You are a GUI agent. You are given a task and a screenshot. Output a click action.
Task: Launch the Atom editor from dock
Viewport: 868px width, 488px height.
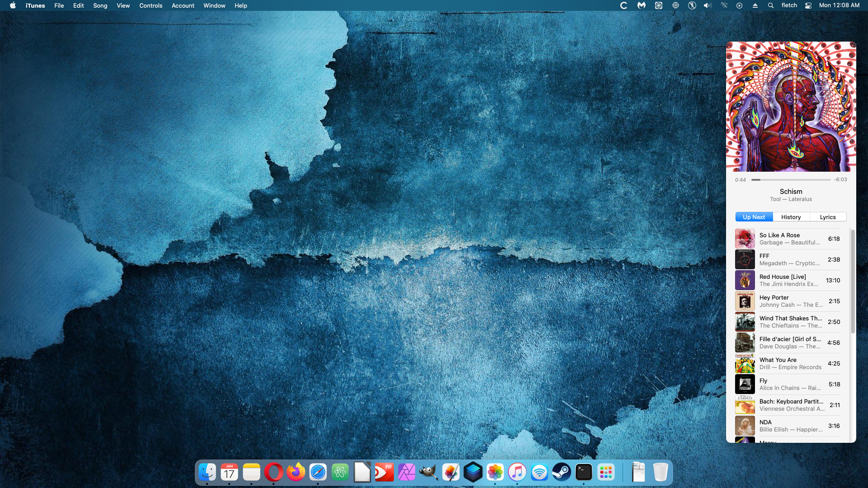pyautogui.click(x=340, y=473)
